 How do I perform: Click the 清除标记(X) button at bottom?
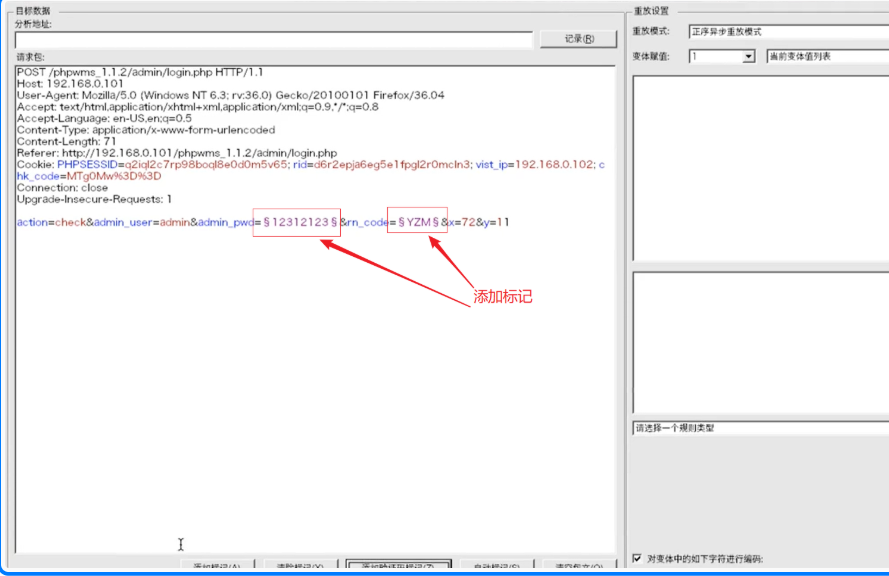pos(300,566)
